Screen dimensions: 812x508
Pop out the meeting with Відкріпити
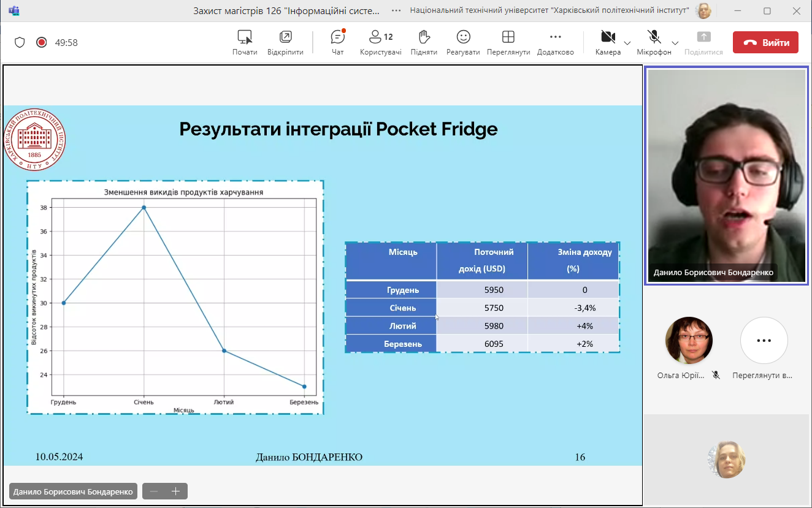285,42
